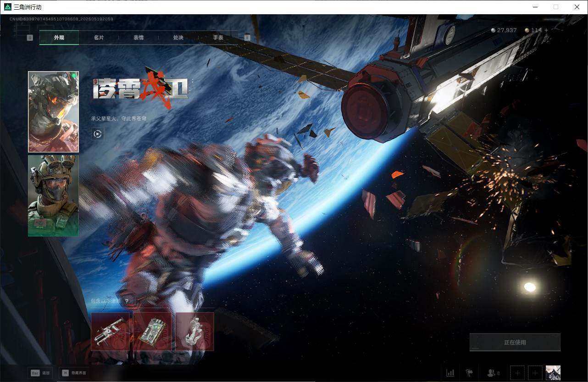Click the H hide interface button
The width and height of the screenshot is (588, 382).
click(x=74, y=373)
